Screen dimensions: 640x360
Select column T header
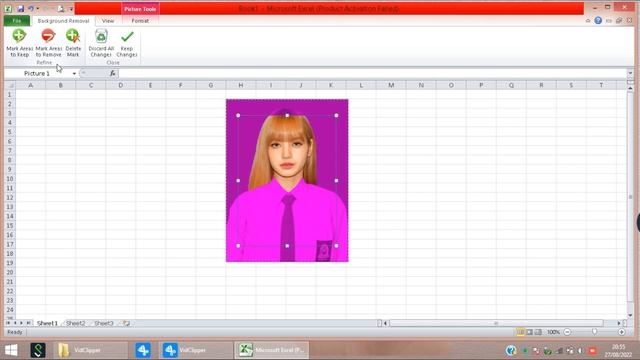point(601,85)
